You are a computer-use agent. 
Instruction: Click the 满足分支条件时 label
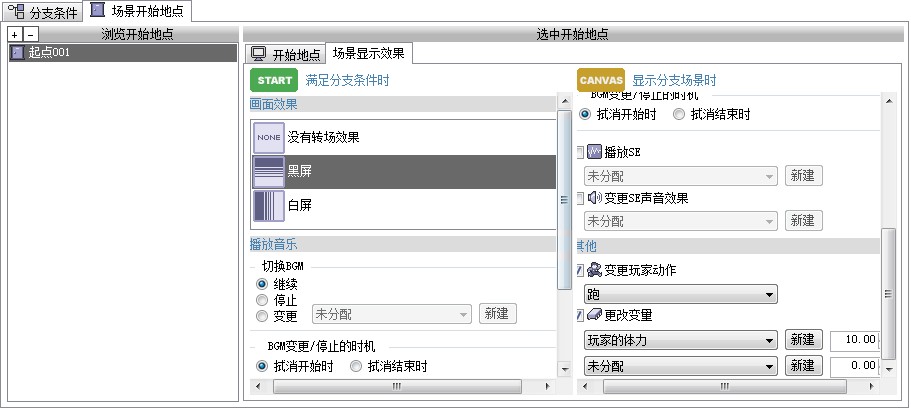pyautogui.click(x=347, y=81)
